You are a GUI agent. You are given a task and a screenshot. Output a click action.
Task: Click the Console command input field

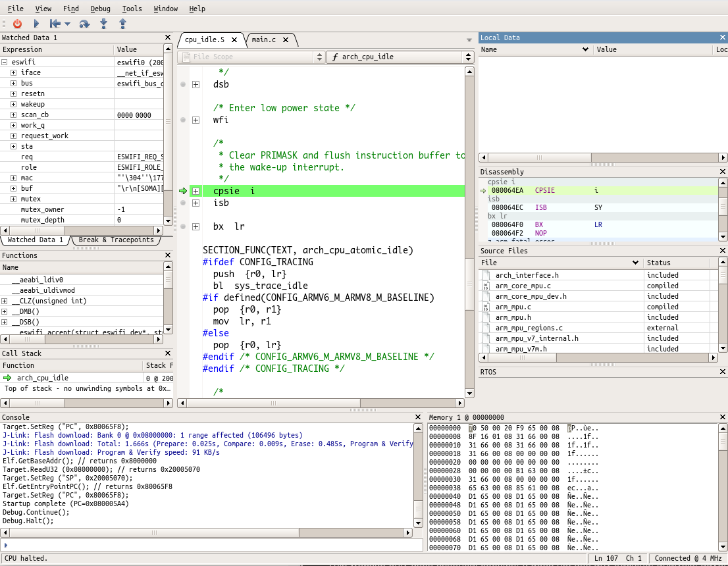click(213, 545)
